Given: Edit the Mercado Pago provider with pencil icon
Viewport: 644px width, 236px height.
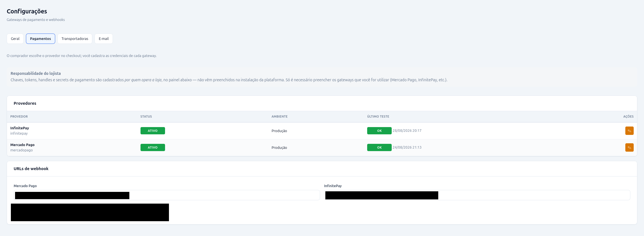Looking at the screenshot, I should point(629,147).
